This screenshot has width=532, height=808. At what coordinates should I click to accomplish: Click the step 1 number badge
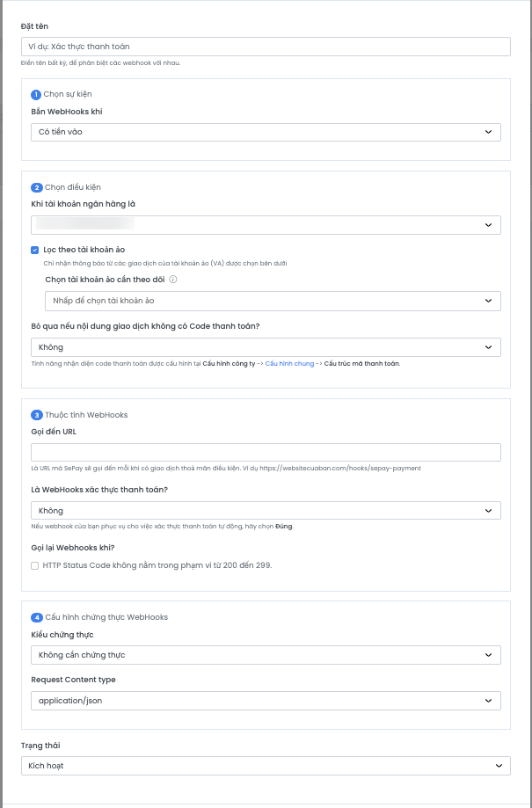36,94
